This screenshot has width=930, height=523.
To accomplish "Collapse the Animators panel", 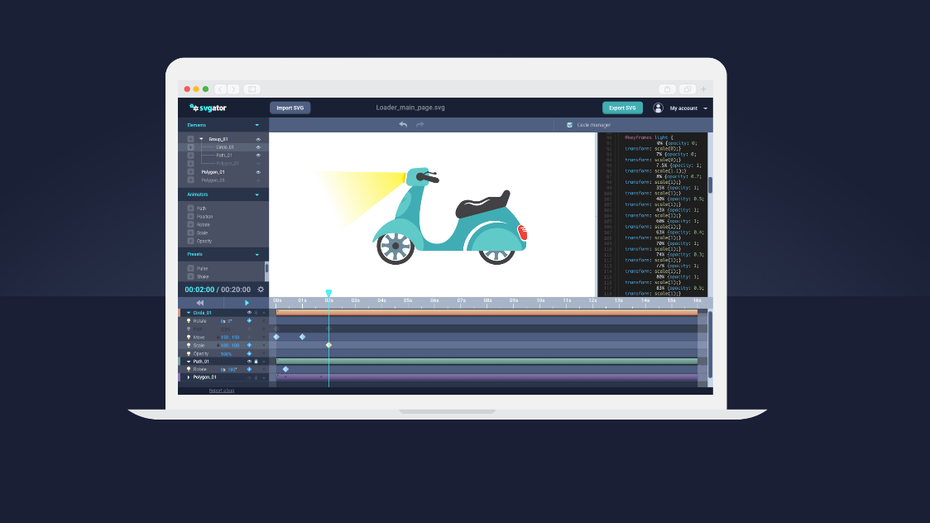I will 257,194.
